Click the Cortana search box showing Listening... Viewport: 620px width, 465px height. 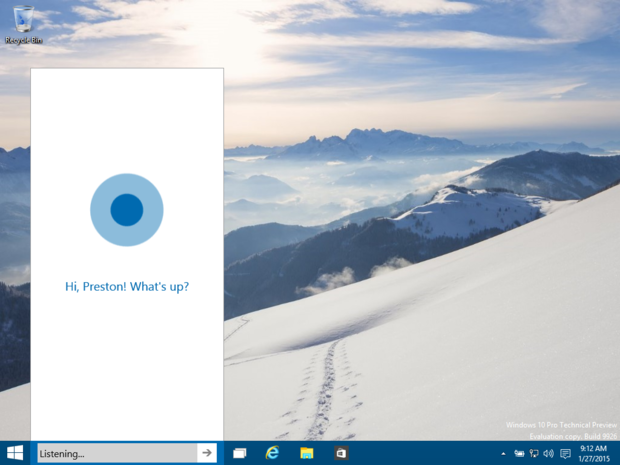[x=117, y=453]
